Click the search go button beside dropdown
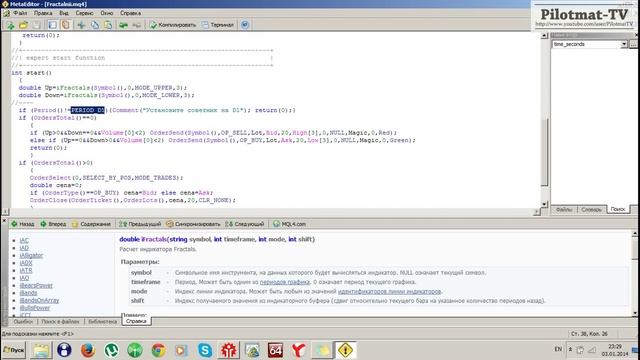This screenshot has height=360, width=640. [x=633, y=44]
